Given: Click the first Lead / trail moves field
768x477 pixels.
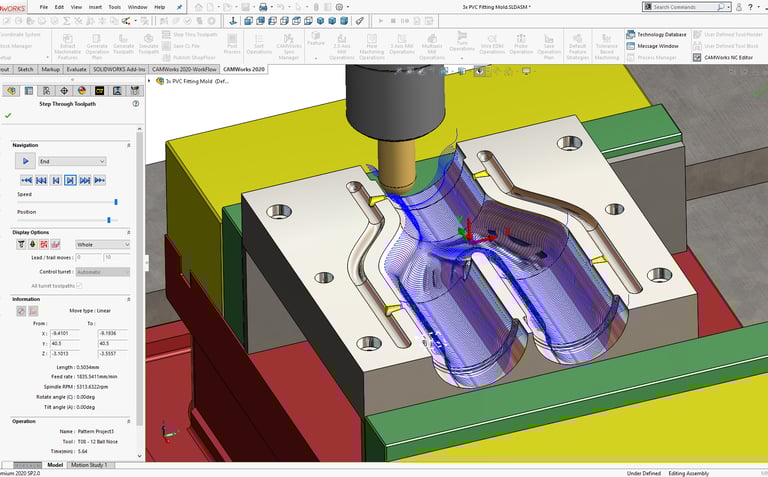Looking at the screenshot, I should coord(88,257).
